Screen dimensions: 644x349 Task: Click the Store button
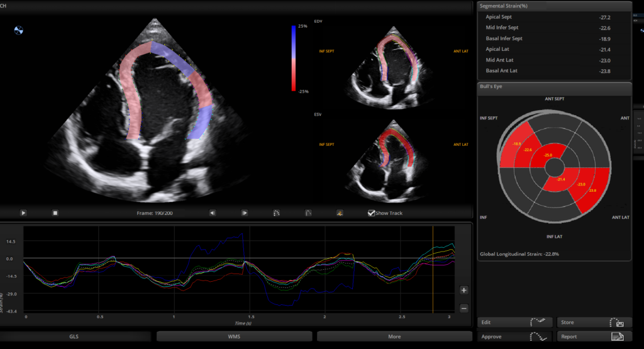(x=594, y=323)
